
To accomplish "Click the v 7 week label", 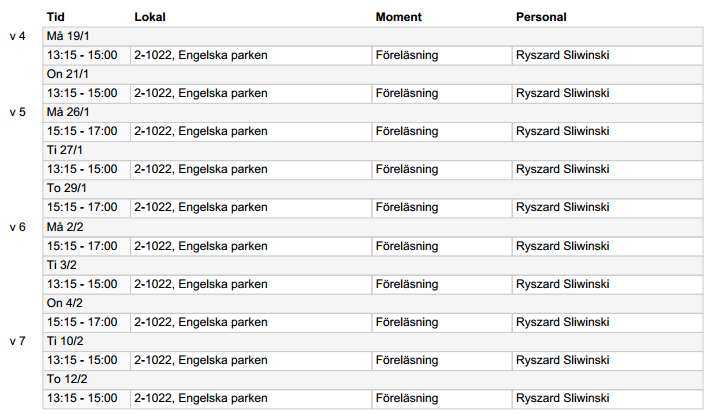I will click(x=18, y=341).
